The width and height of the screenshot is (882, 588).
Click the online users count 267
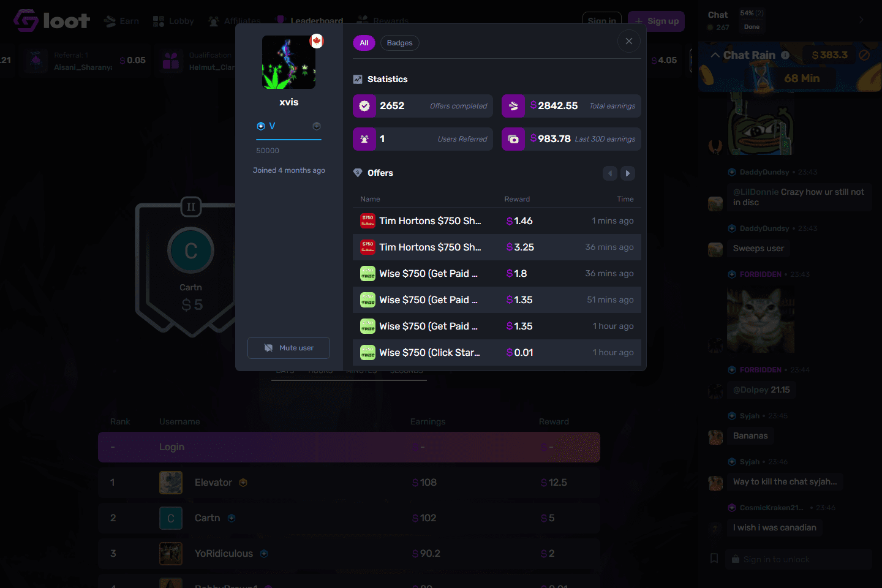pyautogui.click(x=718, y=27)
